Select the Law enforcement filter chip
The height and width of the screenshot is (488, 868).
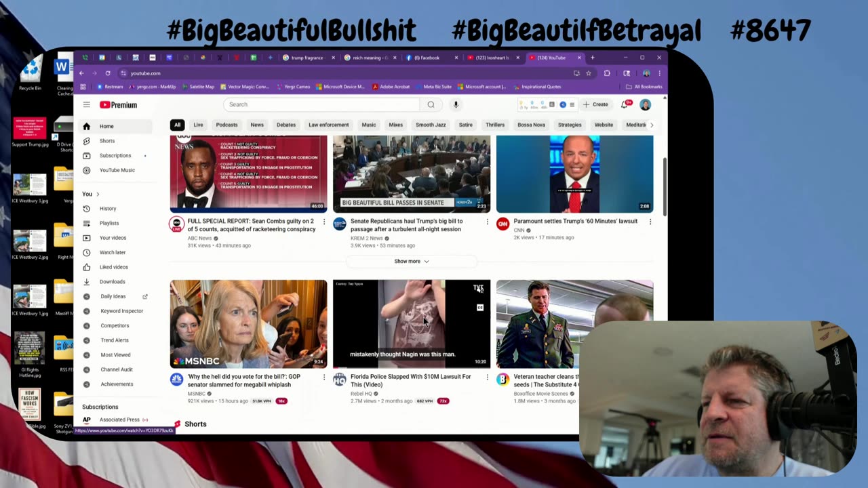pos(329,125)
